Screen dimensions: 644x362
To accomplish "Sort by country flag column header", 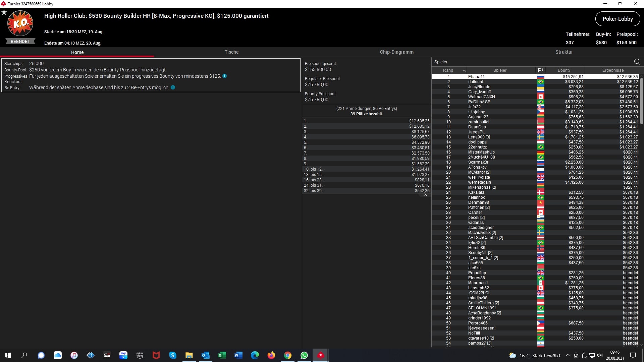I will [540, 70].
